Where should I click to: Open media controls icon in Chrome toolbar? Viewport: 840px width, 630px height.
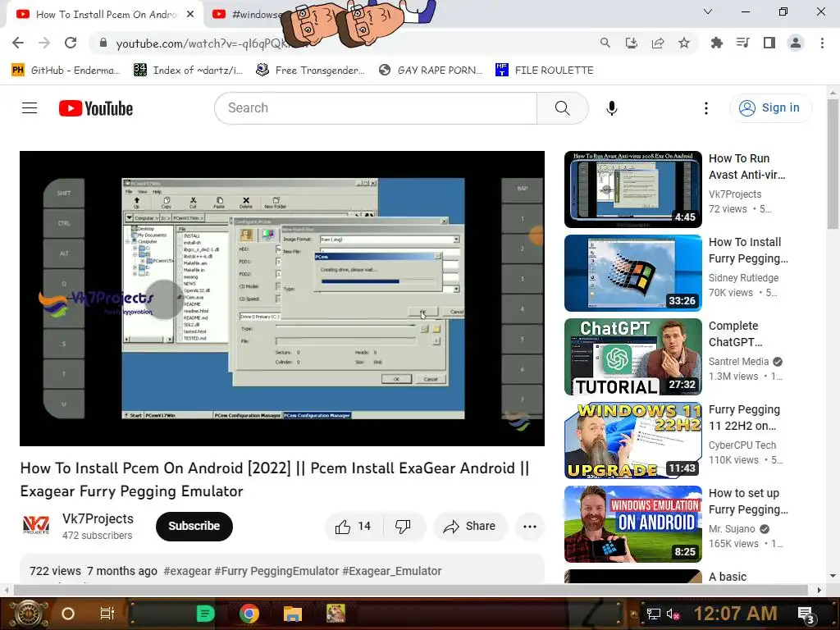click(743, 43)
